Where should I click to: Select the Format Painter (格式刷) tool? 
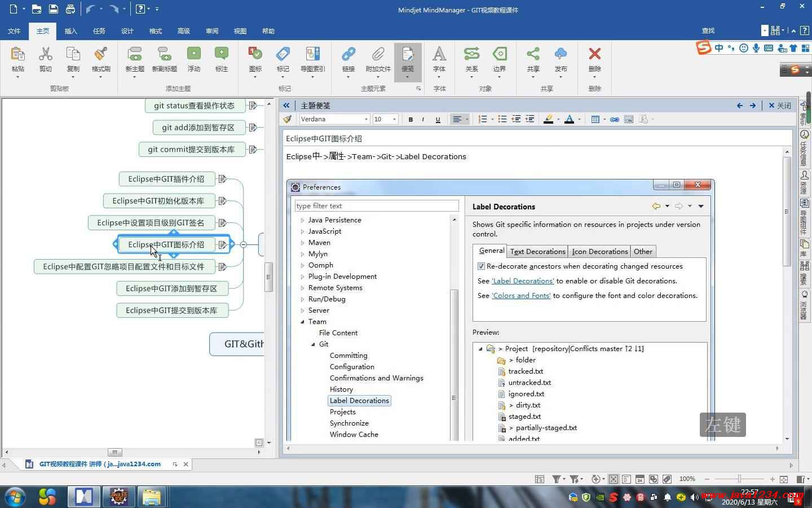101,54
